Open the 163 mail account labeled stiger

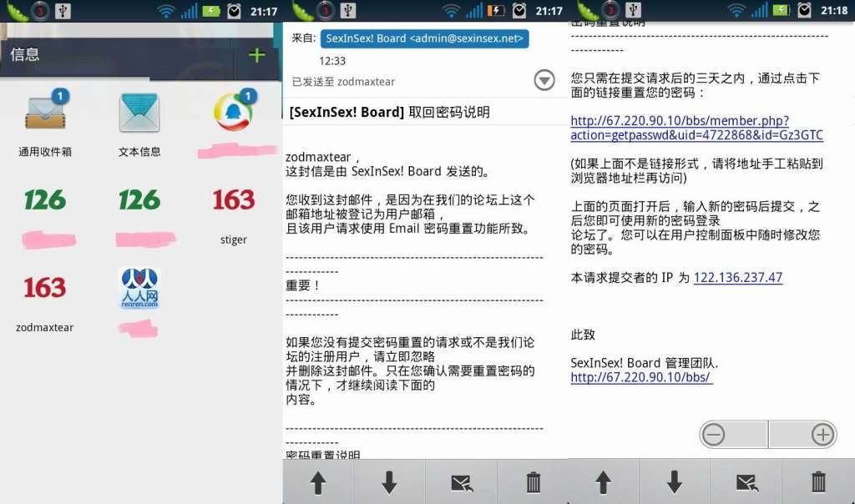click(x=234, y=200)
